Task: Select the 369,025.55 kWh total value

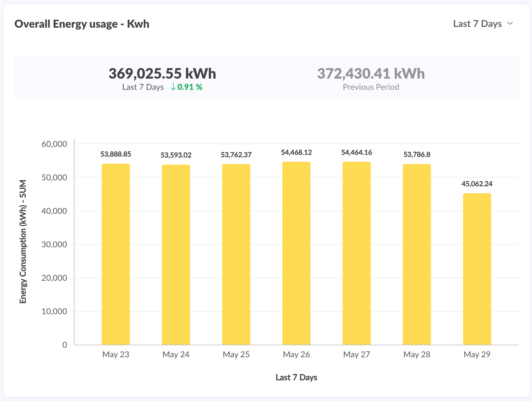Action: tap(162, 73)
